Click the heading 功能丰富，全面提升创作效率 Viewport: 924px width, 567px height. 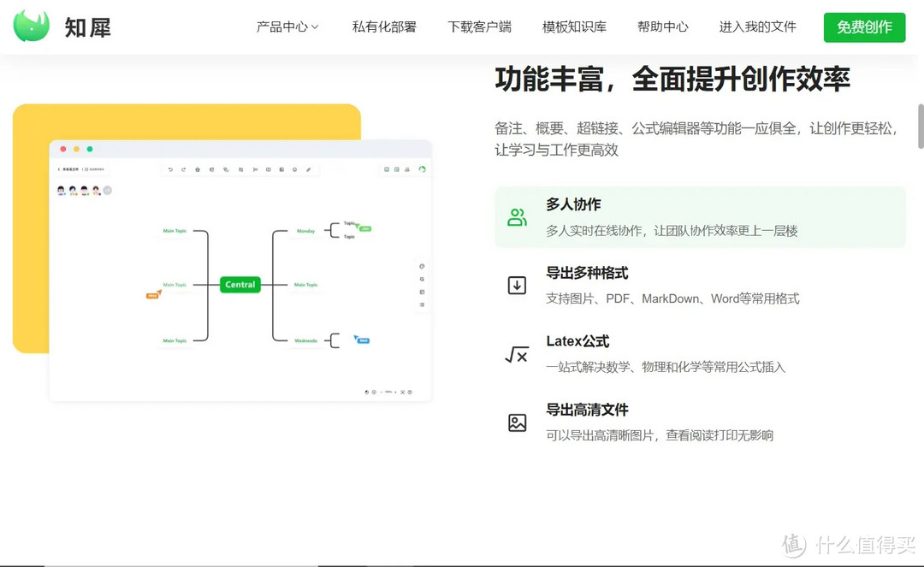[x=672, y=79]
